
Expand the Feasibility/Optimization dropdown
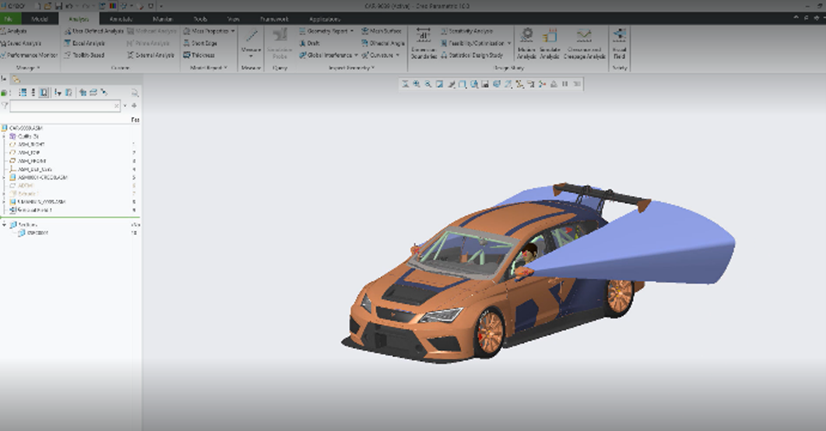click(x=510, y=43)
